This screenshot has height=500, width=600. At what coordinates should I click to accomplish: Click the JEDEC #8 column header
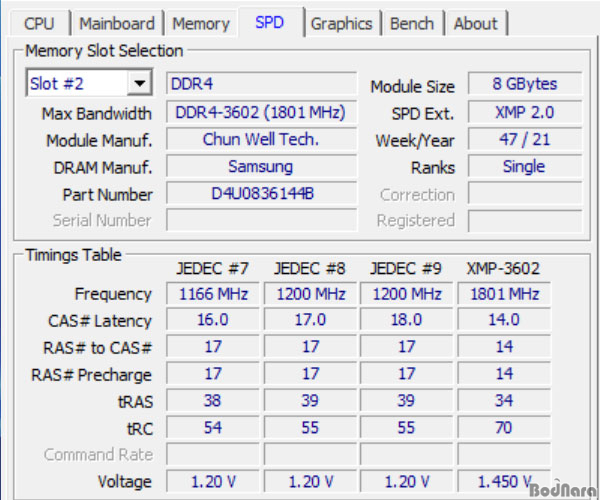tap(310, 269)
